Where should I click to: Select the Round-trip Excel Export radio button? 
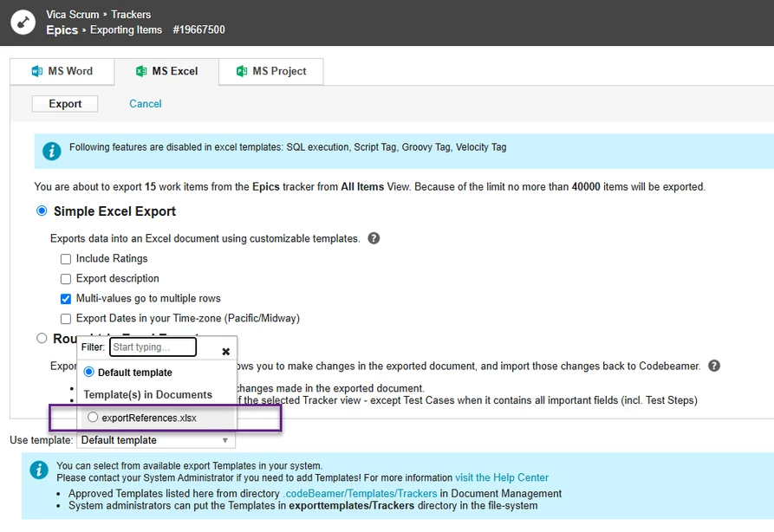[x=42, y=338]
